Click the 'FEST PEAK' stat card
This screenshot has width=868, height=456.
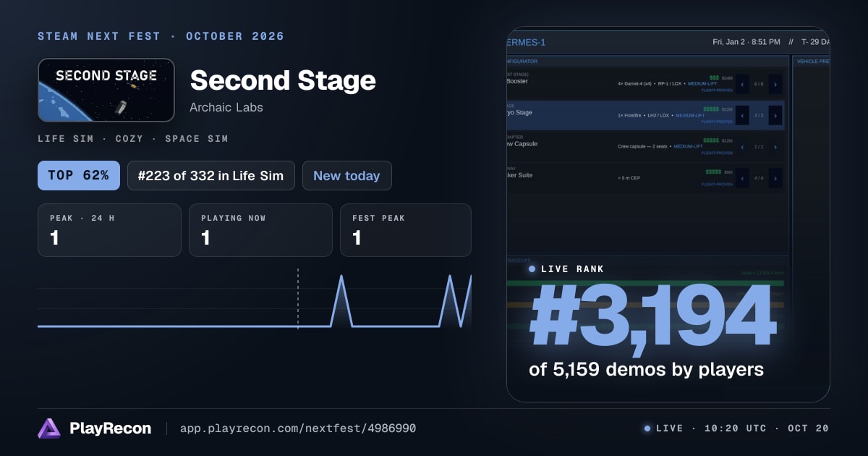click(406, 230)
